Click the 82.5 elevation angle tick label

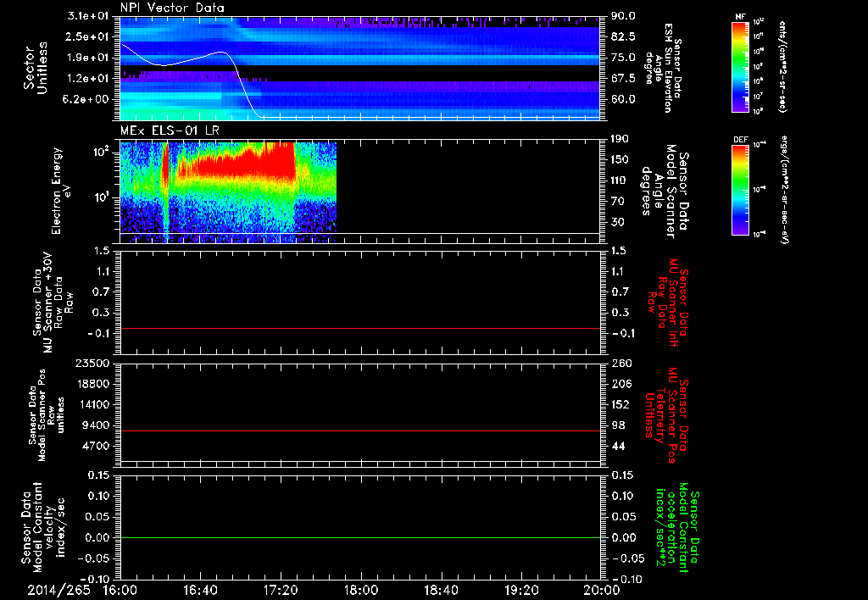[623, 36]
